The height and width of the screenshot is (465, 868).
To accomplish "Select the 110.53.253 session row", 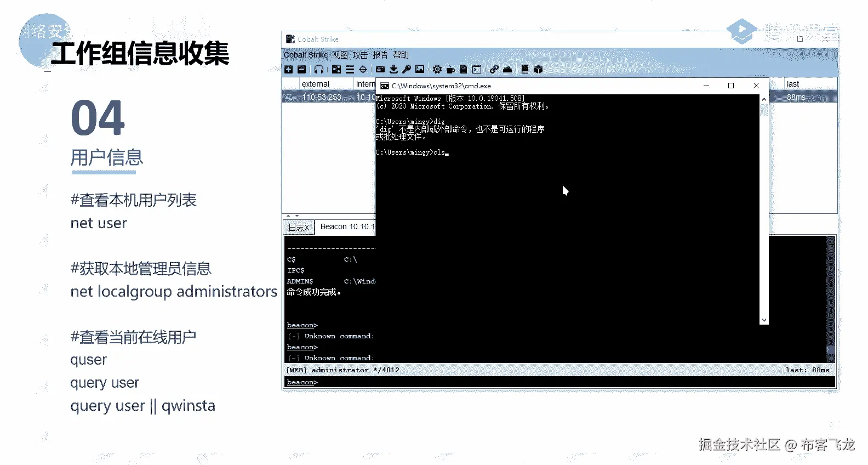I will (x=329, y=97).
